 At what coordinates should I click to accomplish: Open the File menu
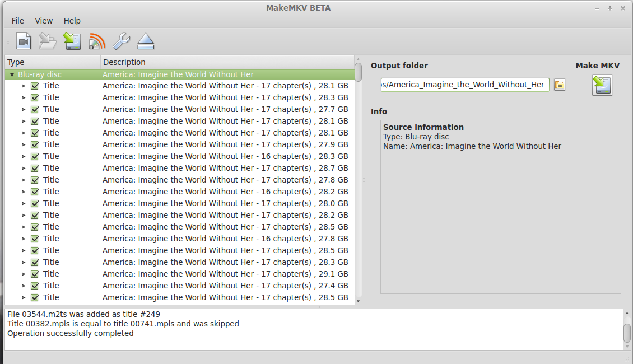tap(17, 21)
